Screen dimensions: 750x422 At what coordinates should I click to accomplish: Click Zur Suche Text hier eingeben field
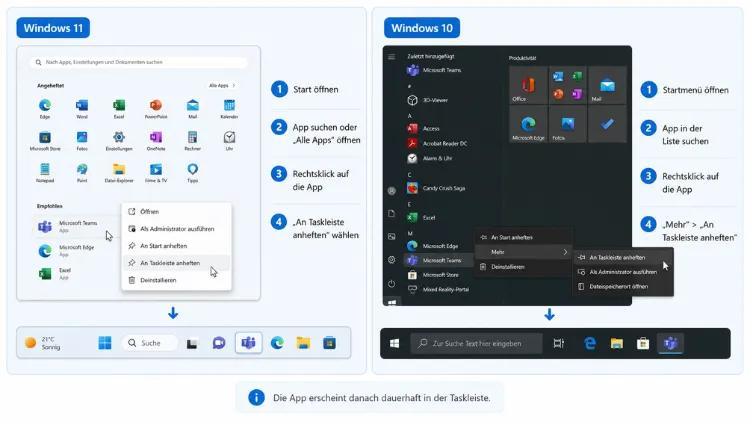(x=476, y=343)
